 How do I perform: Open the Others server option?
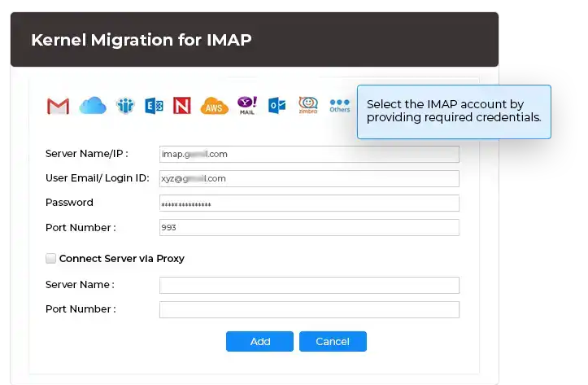pyautogui.click(x=339, y=106)
